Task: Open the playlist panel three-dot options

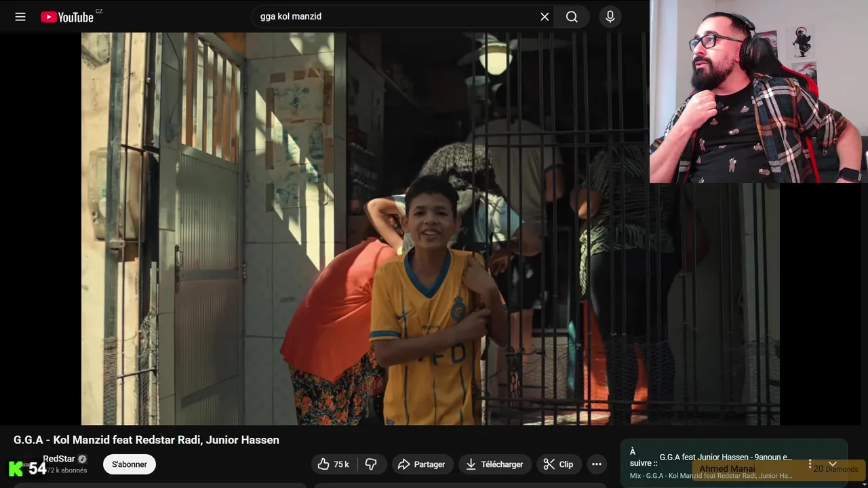Action: [x=810, y=464]
